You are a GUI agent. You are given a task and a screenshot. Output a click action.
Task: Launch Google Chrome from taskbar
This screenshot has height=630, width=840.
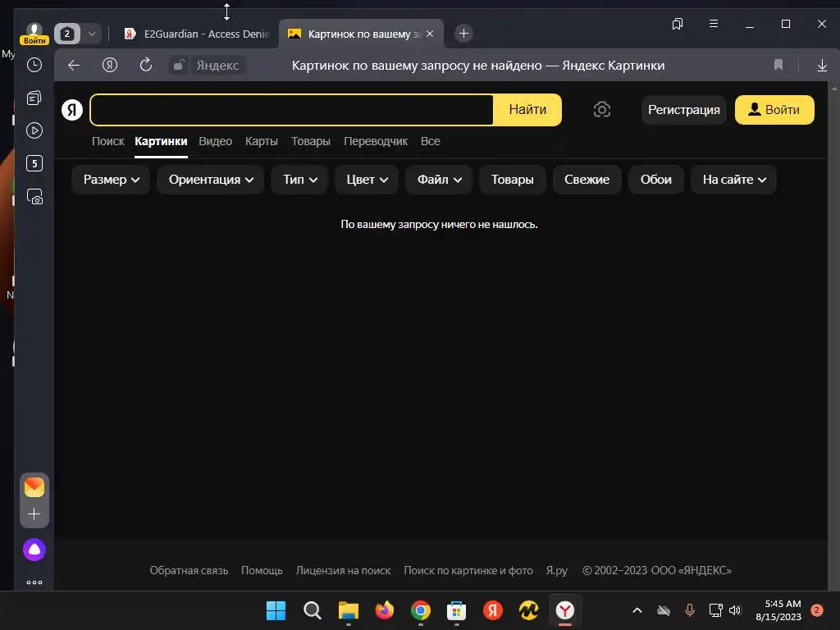click(x=421, y=610)
